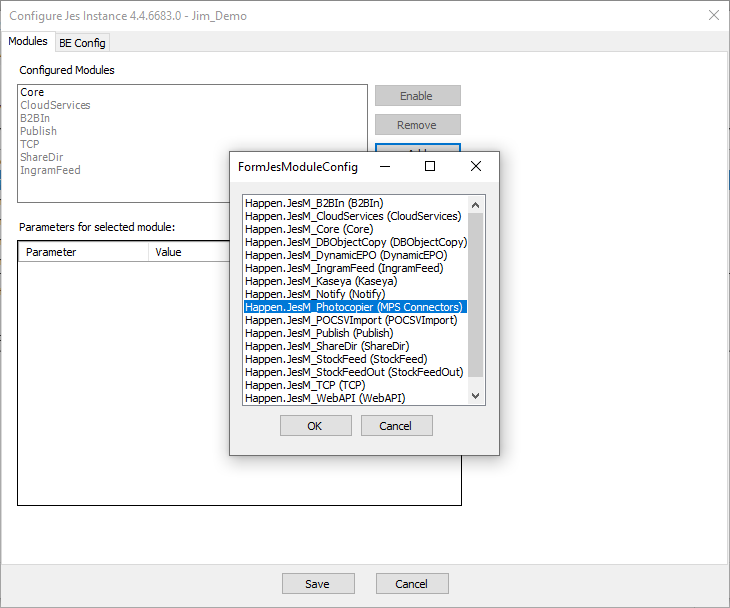Click the Value column header
This screenshot has width=730, height=608.
(189, 252)
